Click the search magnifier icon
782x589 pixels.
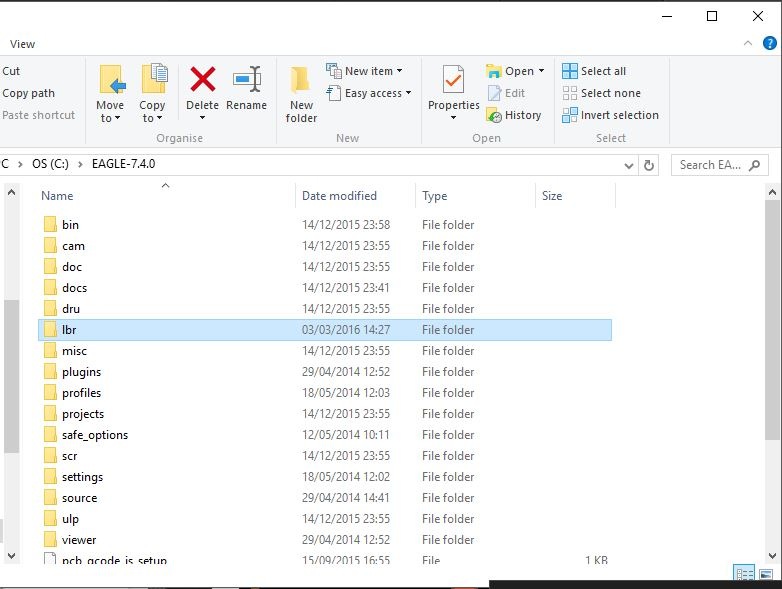(755, 165)
